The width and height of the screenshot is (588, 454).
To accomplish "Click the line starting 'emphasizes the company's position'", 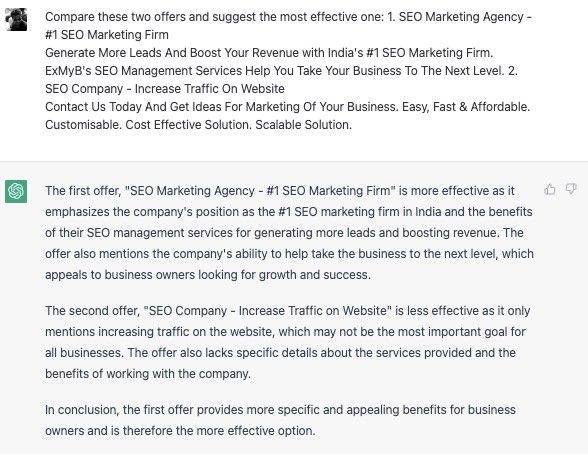I will (289, 212).
